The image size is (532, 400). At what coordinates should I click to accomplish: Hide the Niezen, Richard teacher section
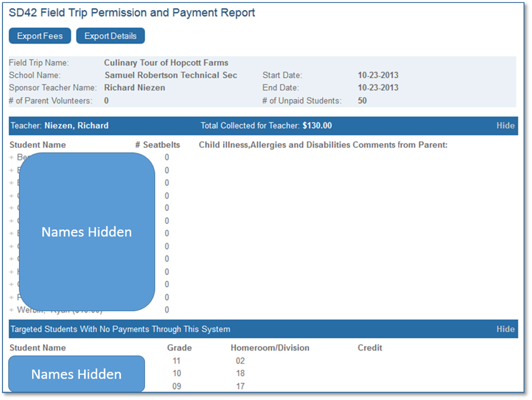tap(505, 126)
